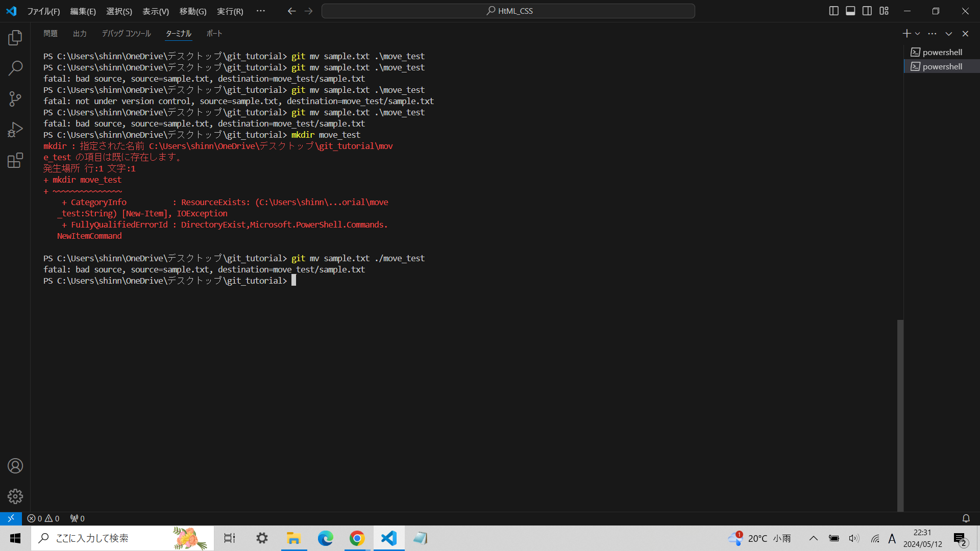The image size is (980, 551).
Task: Open the Source Control view
Action: point(15,99)
